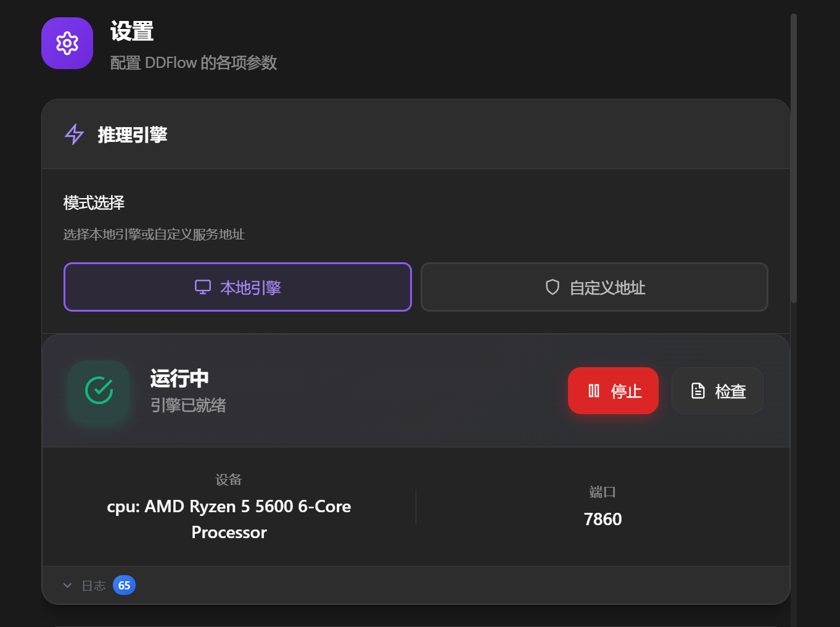Click the blue 65 log count badge
This screenshot has height=627, width=840.
pos(124,585)
